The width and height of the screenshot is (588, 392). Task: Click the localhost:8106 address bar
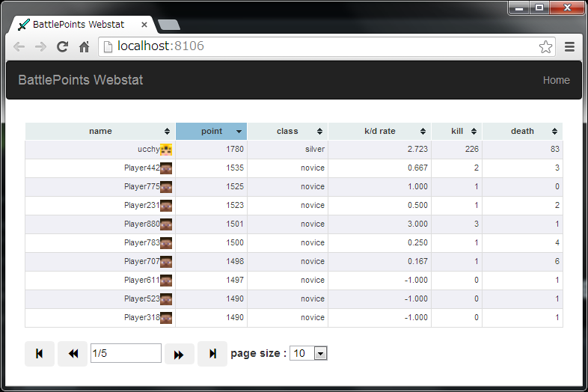coord(326,46)
